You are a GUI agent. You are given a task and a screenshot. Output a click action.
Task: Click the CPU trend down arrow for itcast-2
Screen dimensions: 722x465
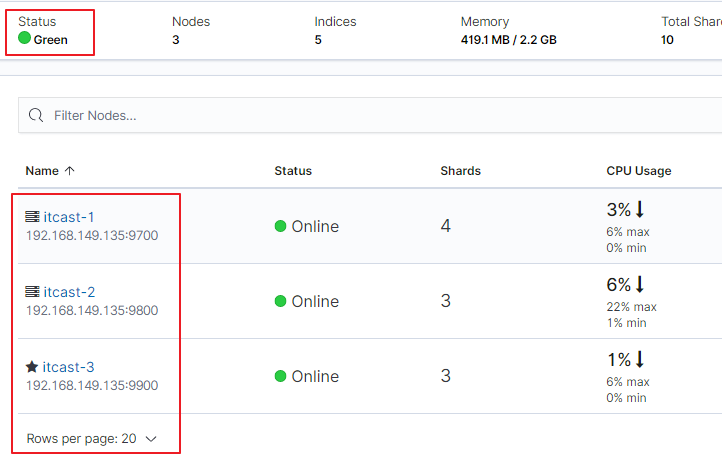pyautogui.click(x=640, y=285)
